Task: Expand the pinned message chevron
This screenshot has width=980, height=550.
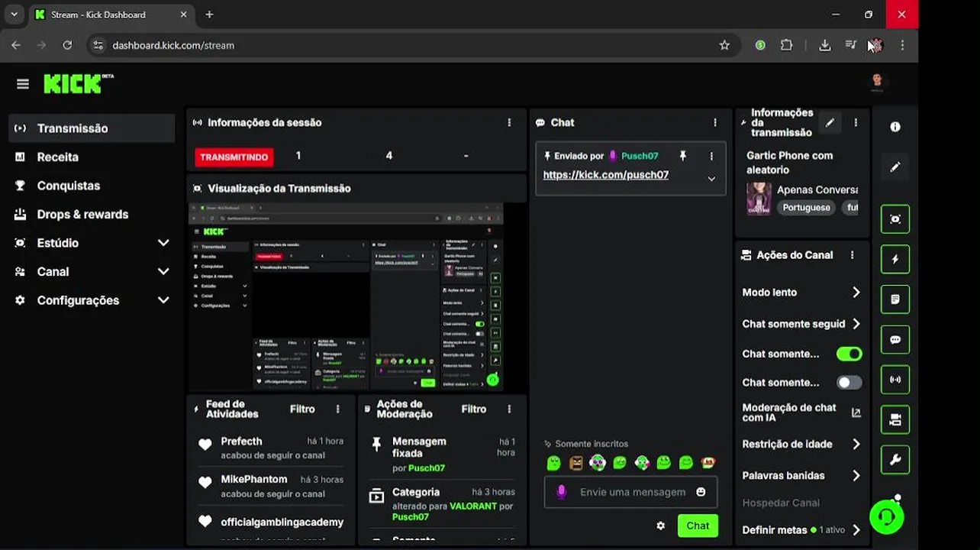Action: (x=711, y=179)
